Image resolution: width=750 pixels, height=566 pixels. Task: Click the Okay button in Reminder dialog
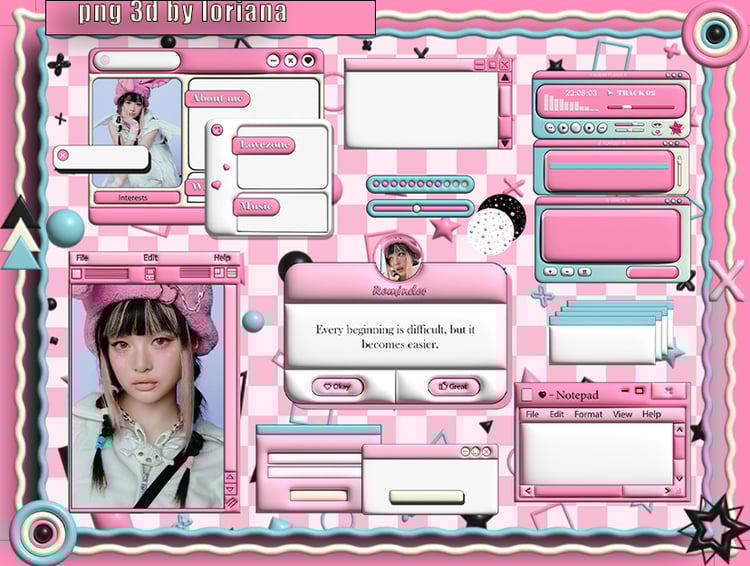(338, 386)
